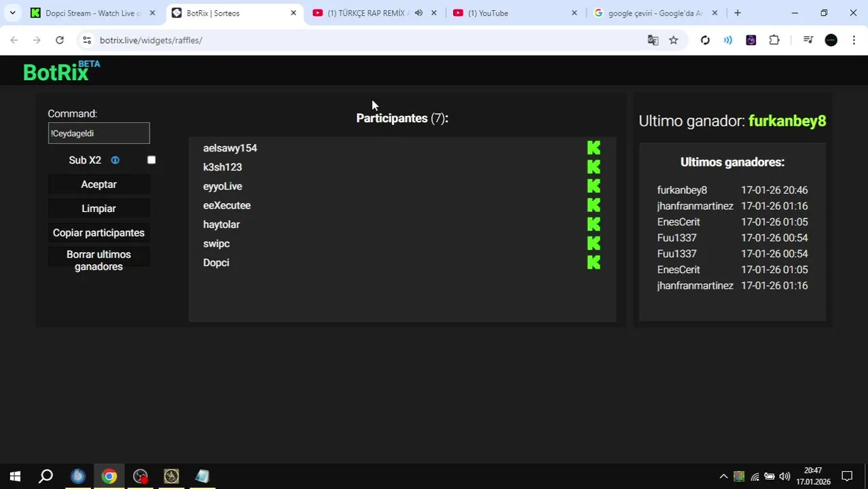Click the Kick icon beside eeXecutee

coord(594,205)
